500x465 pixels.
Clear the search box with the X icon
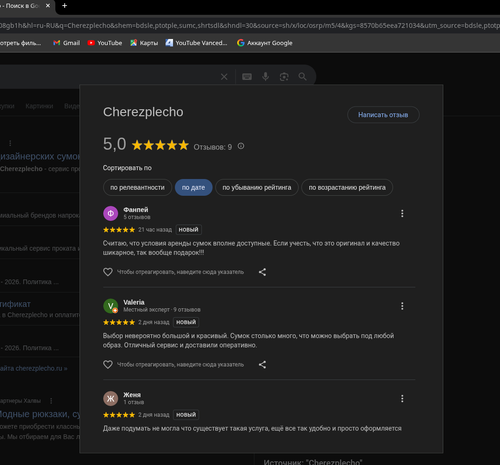pos(224,77)
